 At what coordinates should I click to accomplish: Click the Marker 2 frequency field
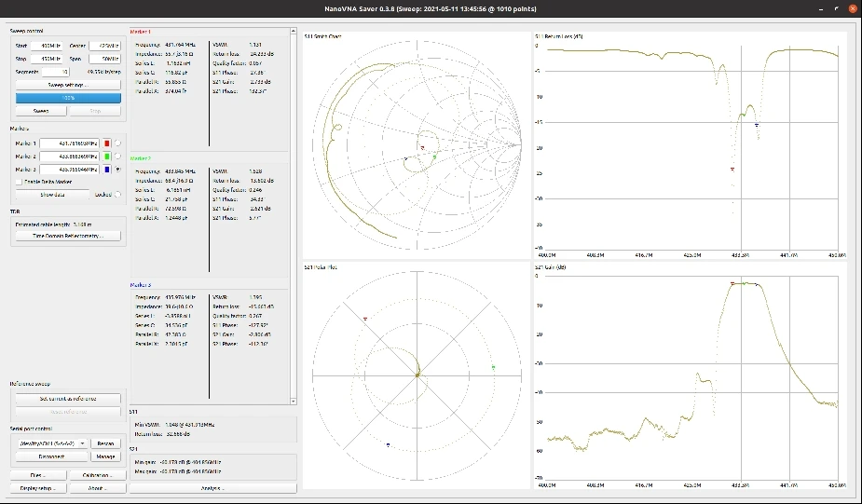coord(69,157)
